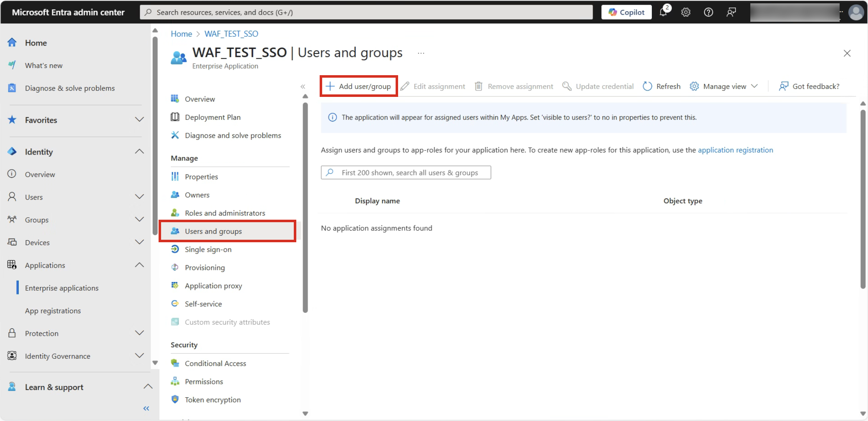Open Provisioning
Image resolution: width=868 pixels, height=421 pixels.
click(205, 267)
